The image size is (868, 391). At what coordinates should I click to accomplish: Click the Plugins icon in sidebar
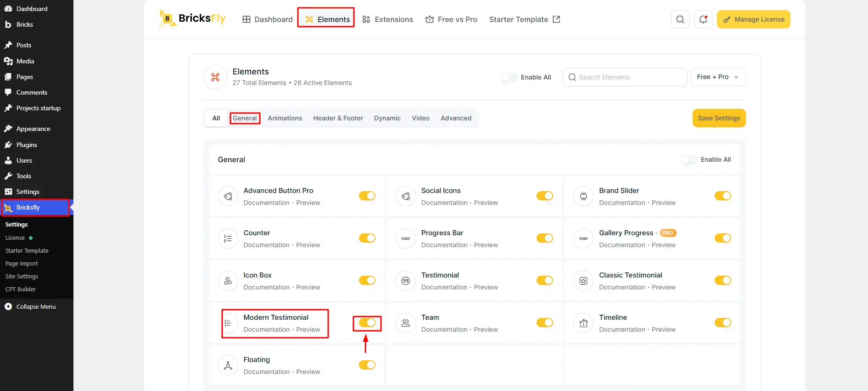pyautogui.click(x=8, y=145)
